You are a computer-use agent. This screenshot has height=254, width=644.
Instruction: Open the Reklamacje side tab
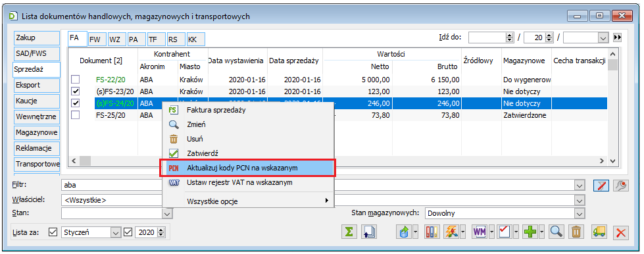pos(37,148)
